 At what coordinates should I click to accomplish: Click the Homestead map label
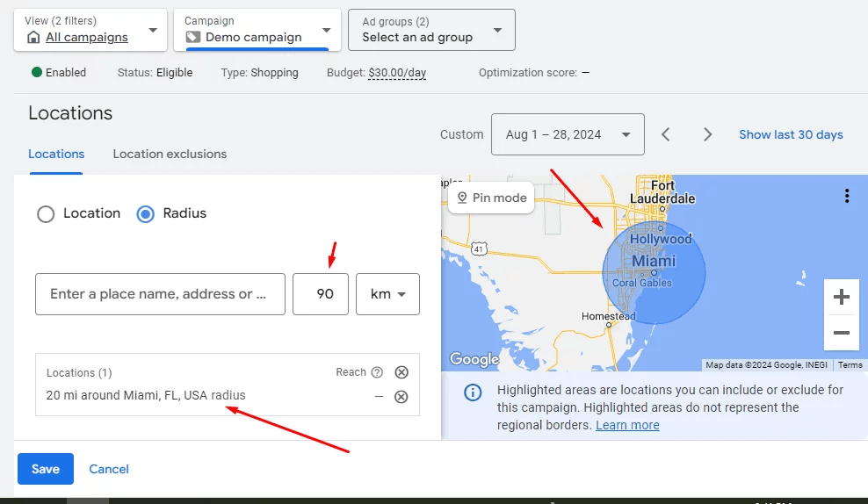click(x=608, y=316)
